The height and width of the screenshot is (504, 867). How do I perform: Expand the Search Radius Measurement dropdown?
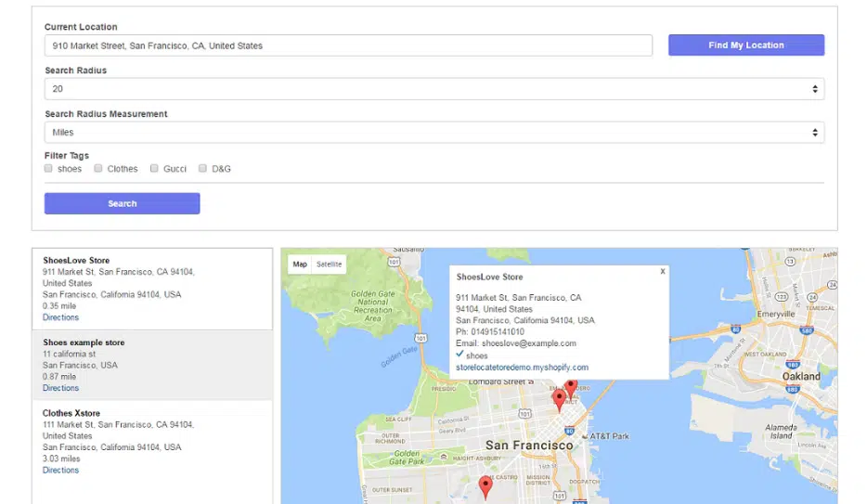[x=433, y=133]
